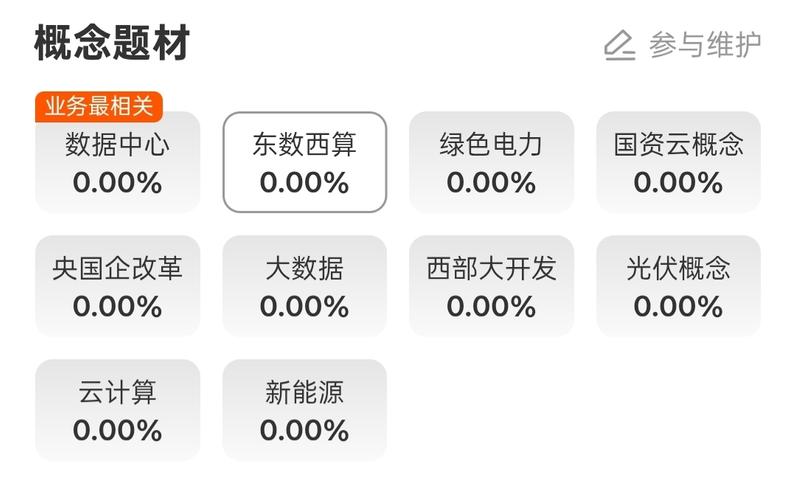Select the highlighted 东数西算 card
Screen dimensions: 796x500
305,162
